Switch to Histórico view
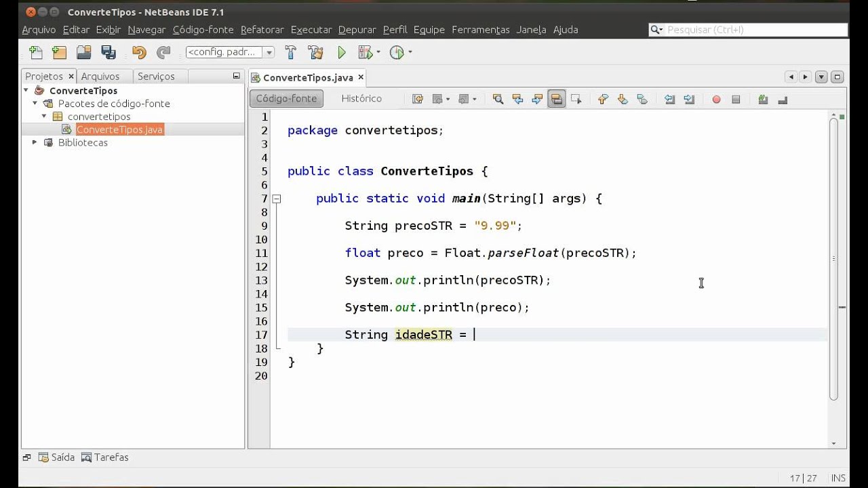Image resolution: width=868 pixels, height=488 pixels. pyautogui.click(x=361, y=98)
